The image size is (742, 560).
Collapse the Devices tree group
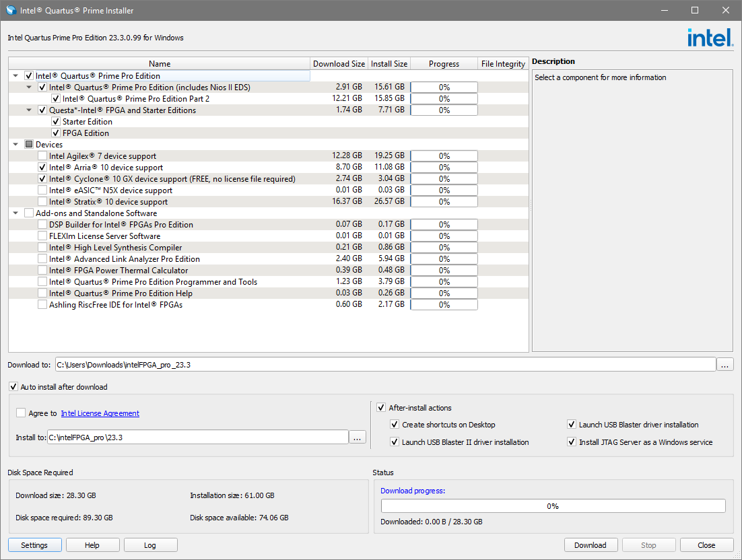coord(15,145)
